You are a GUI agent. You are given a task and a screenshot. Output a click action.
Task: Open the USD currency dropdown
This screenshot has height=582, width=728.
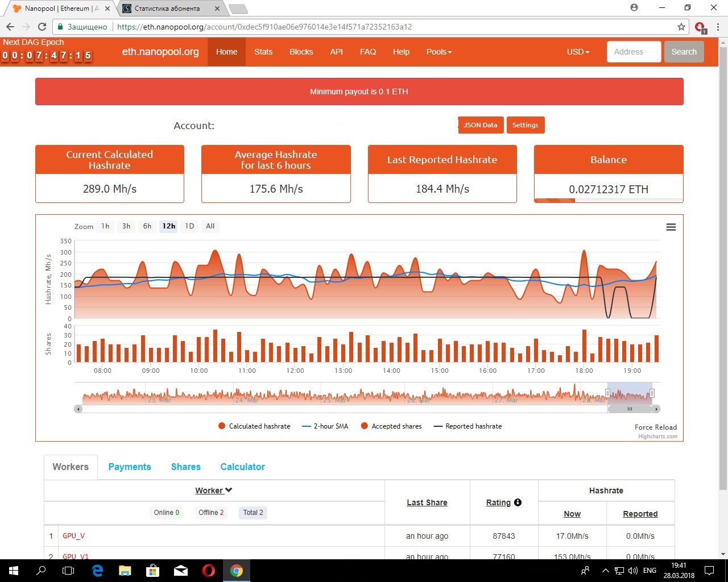pyautogui.click(x=578, y=52)
